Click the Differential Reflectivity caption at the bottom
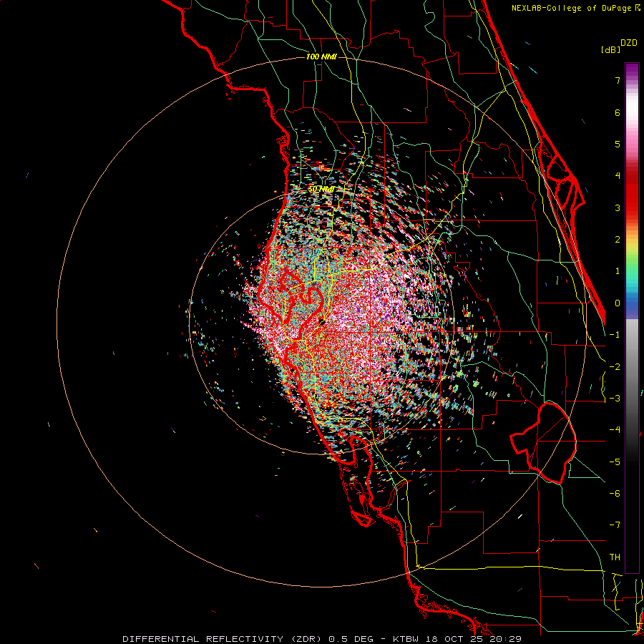The image size is (644, 644). tap(321, 639)
